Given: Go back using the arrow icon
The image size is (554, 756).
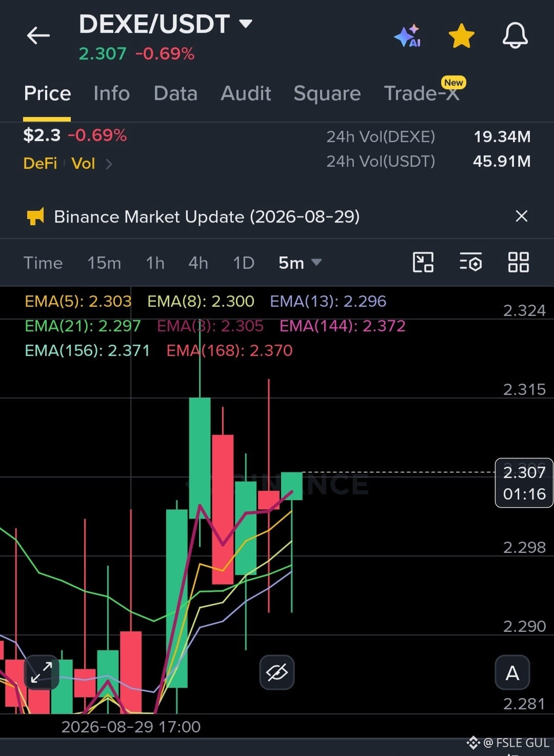Looking at the screenshot, I should tap(38, 36).
